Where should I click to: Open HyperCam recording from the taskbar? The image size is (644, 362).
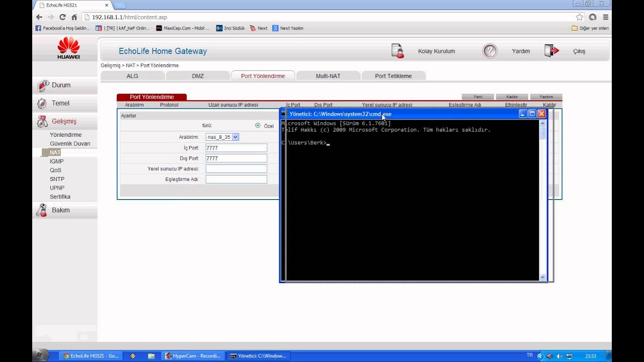pyautogui.click(x=192, y=356)
